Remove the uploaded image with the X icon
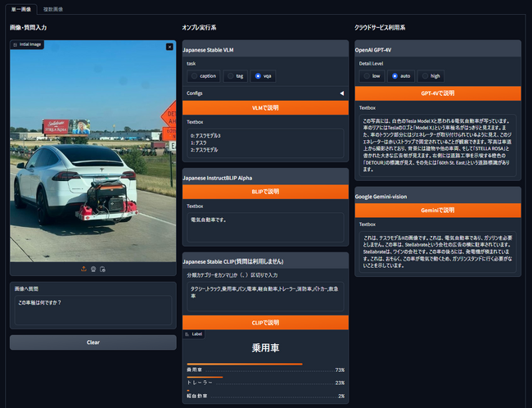 coord(169,47)
